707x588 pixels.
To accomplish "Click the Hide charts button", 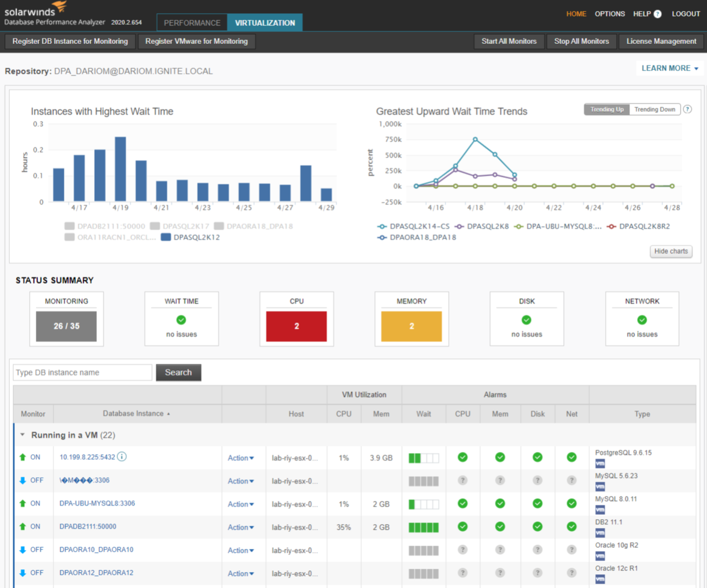I will (x=671, y=251).
